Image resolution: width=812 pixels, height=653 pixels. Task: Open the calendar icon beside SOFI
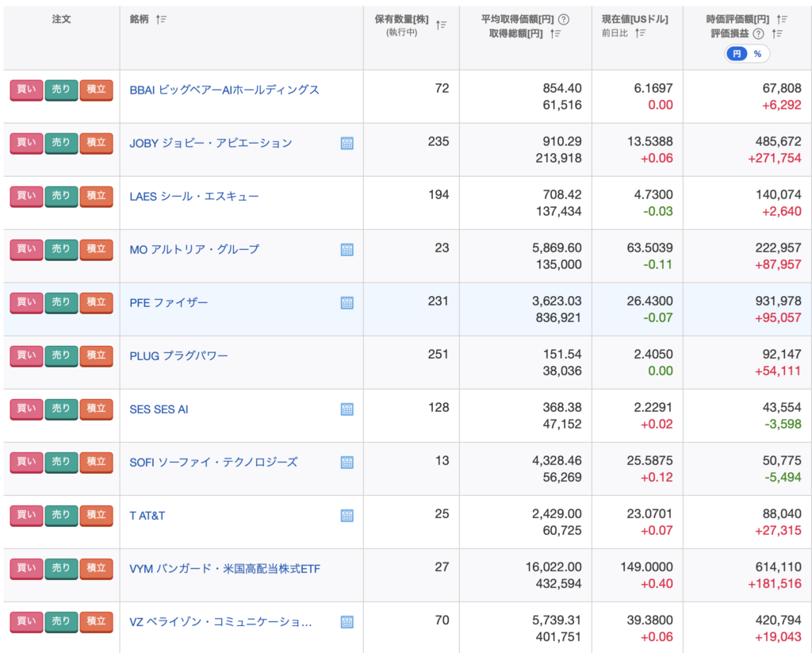click(x=347, y=463)
